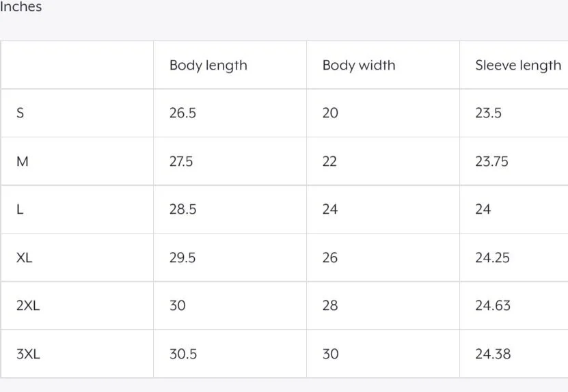Select the S size row label
The image size is (568, 392).
(20, 113)
